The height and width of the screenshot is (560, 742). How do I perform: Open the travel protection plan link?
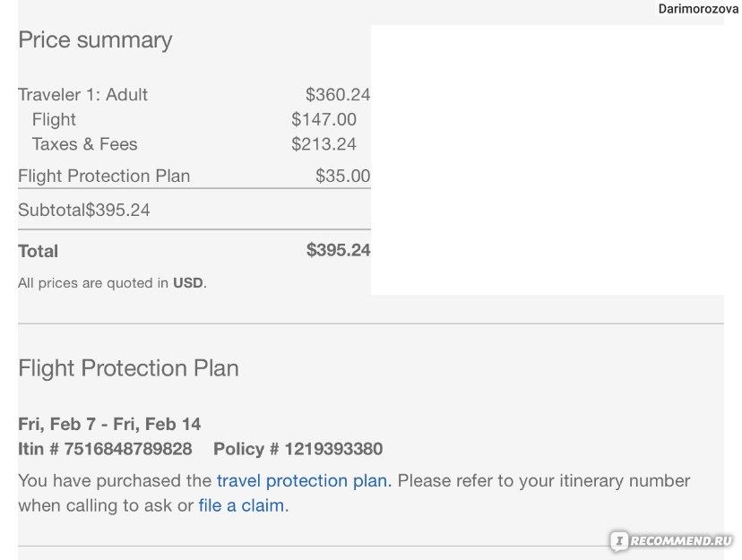tap(304, 481)
